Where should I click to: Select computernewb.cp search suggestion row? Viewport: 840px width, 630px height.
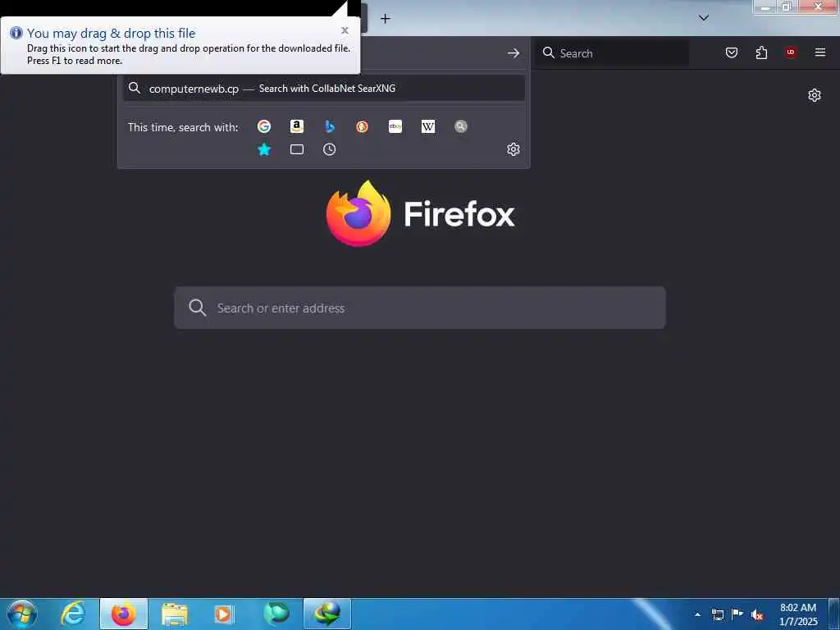tap(323, 89)
